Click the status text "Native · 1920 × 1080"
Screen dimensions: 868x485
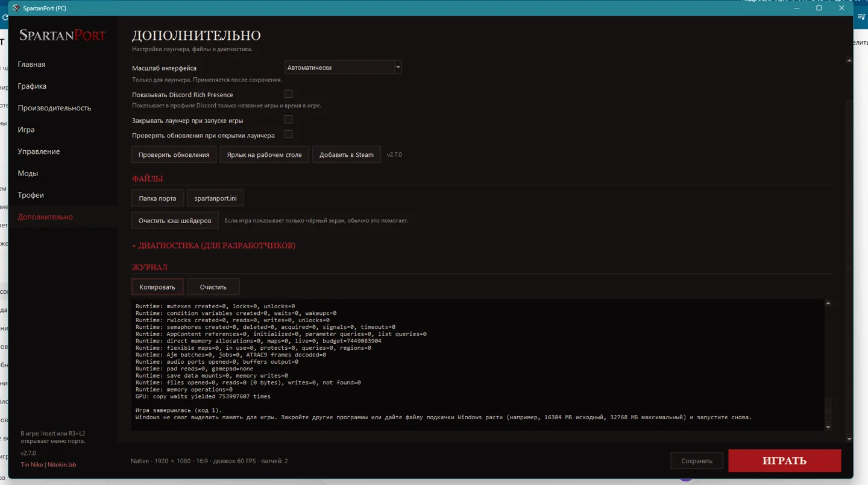coord(160,461)
